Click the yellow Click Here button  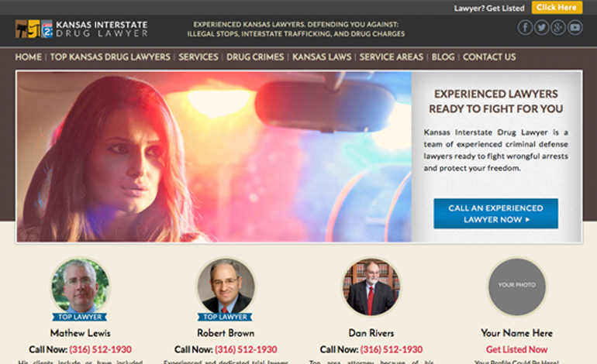pyautogui.click(x=557, y=8)
